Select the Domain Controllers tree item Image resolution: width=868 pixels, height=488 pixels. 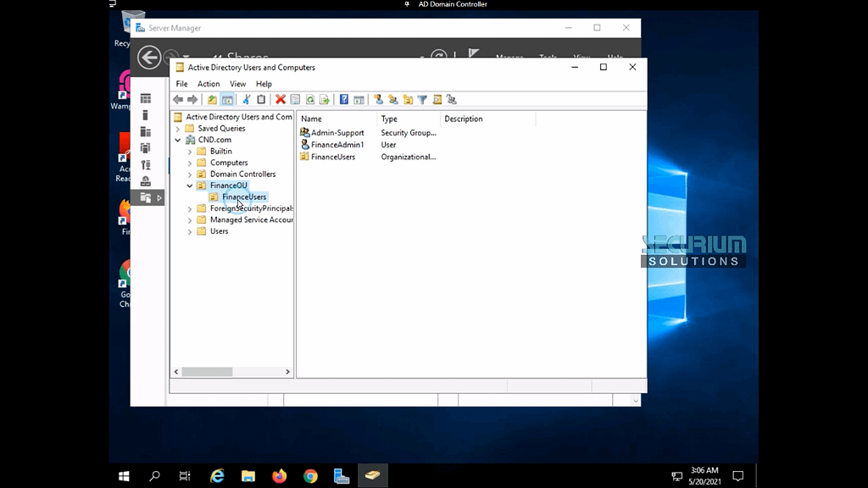point(242,174)
